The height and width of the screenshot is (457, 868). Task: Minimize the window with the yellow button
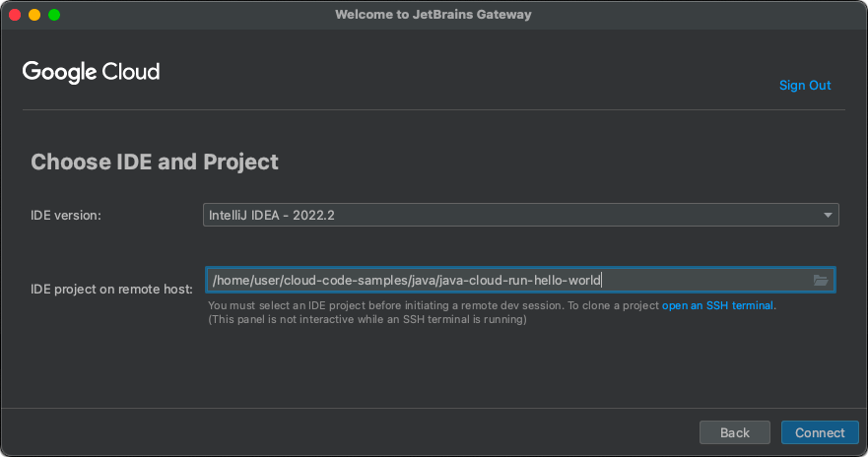(34, 15)
